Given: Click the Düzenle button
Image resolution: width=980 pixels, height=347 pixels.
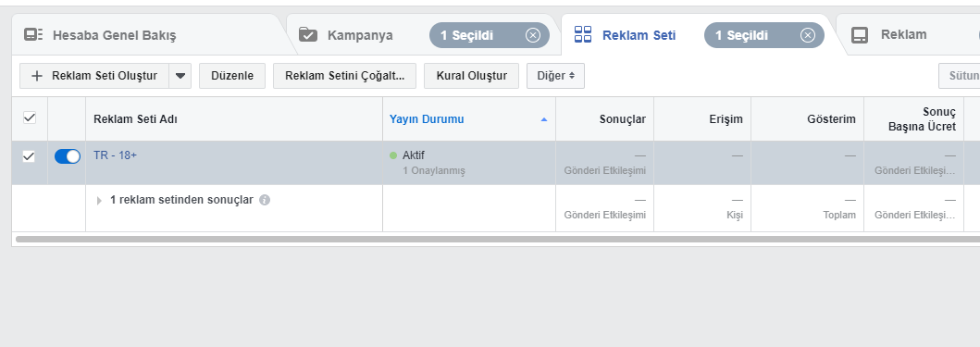Looking at the screenshot, I should click(x=232, y=76).
